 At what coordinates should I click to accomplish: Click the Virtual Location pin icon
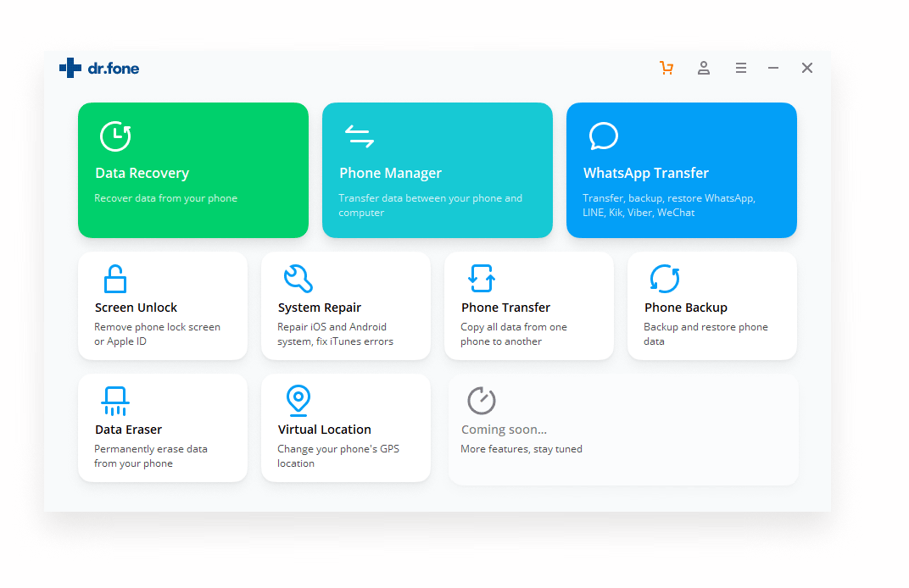pos(298,401)
